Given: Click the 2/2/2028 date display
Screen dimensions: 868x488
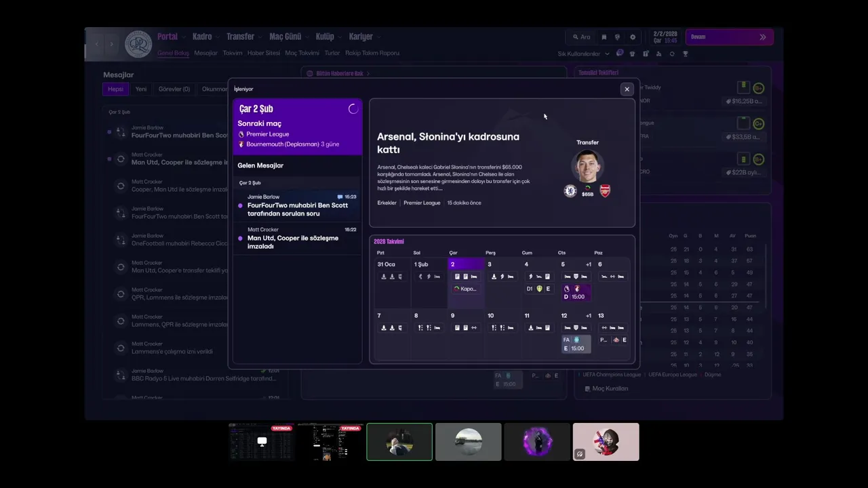Looking at the screenshot, I should (665, 37).
